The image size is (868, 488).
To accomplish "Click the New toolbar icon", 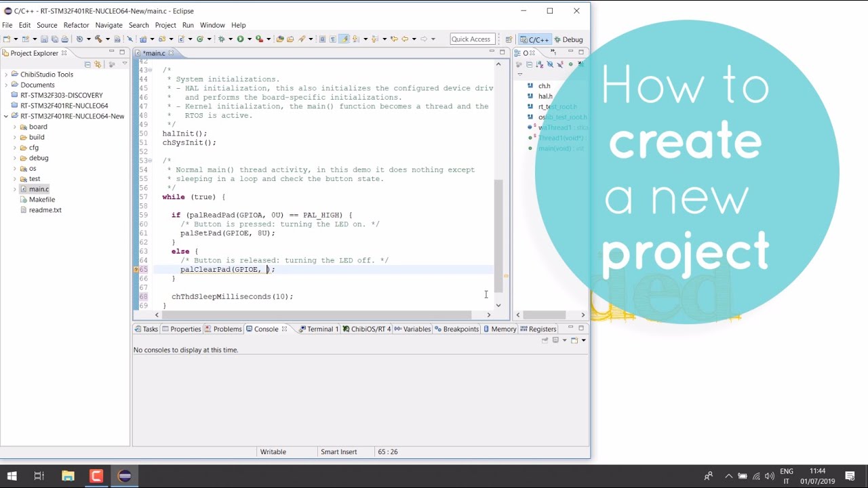I will (7, 39).
